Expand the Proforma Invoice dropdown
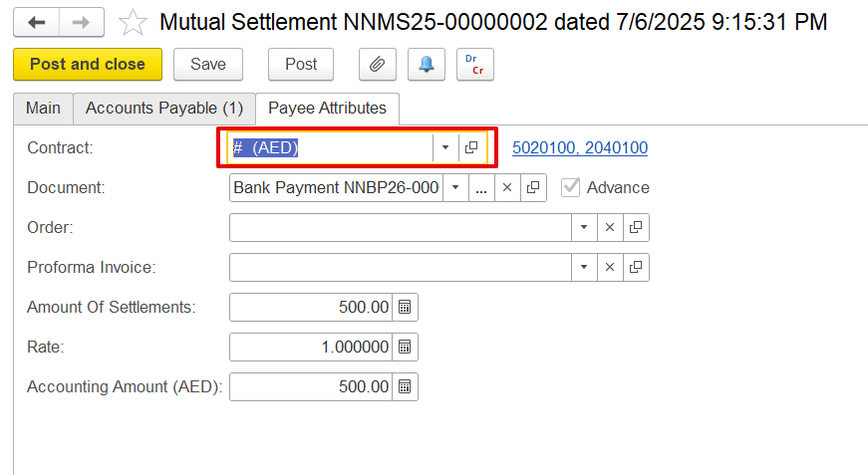The image size is (868, 475). click(x=583, y=267)
